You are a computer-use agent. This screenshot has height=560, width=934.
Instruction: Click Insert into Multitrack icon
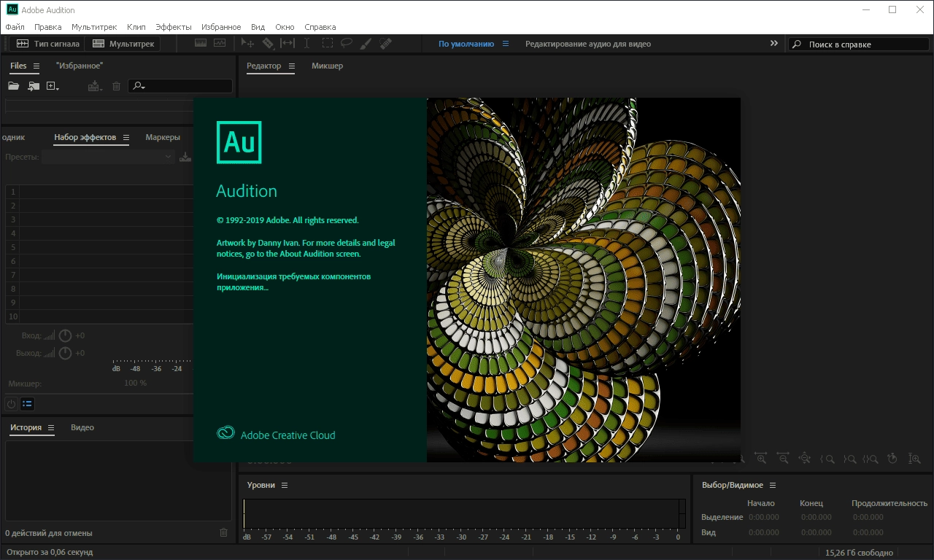click(x=95, y=86)
